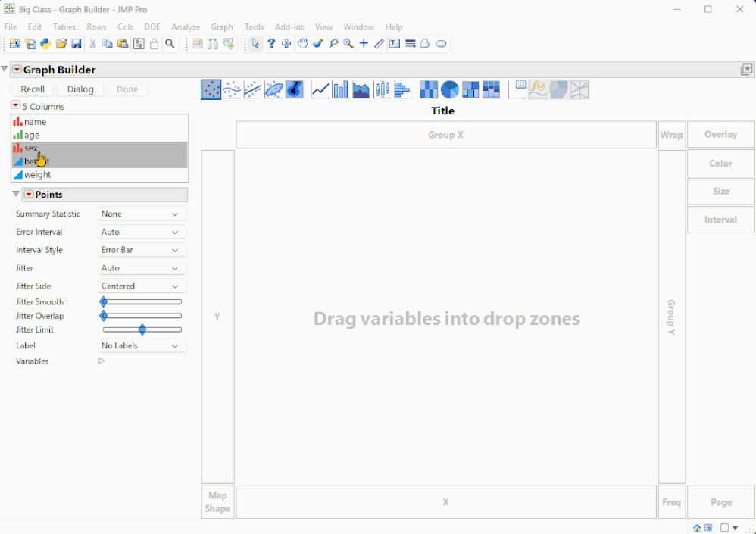Open the Summary Statistic dropdown
This screenshot has height=534, width=756.
coord(142,214)
